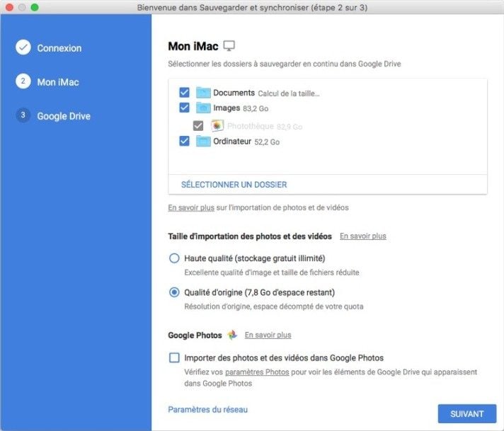Click the Ordinateur folder icon
504x431 pixels.
point(203,141)
